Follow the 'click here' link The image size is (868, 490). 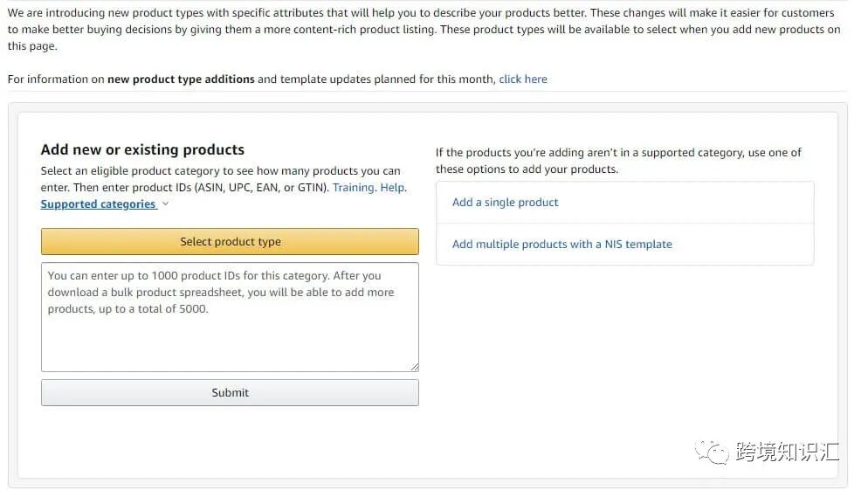(523, 79)
